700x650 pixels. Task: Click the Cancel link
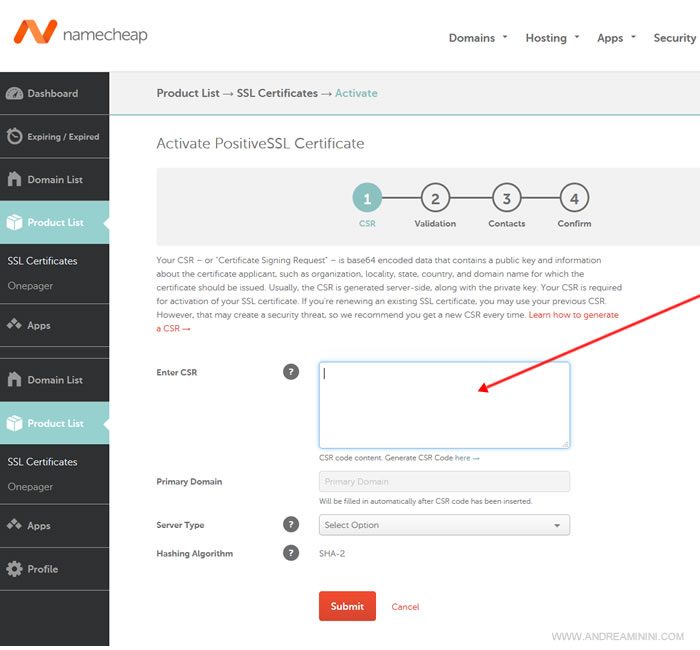(405, 607)
